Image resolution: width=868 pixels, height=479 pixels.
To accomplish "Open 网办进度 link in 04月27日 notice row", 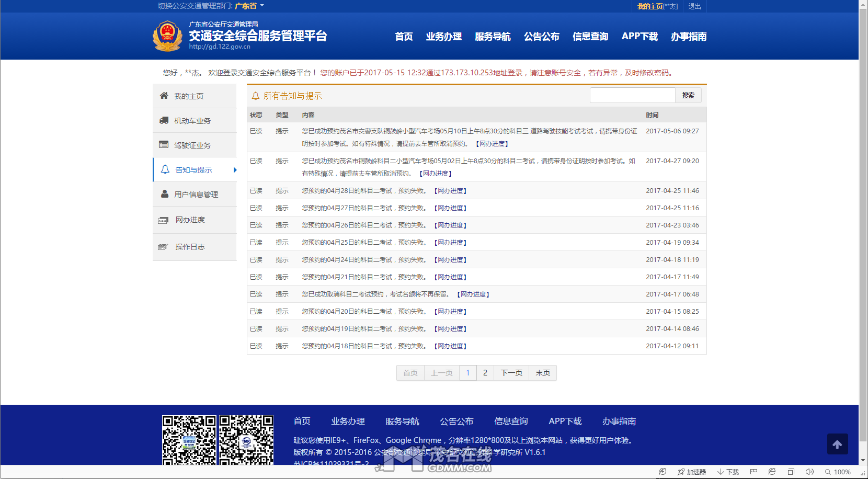I will point(450,208).
